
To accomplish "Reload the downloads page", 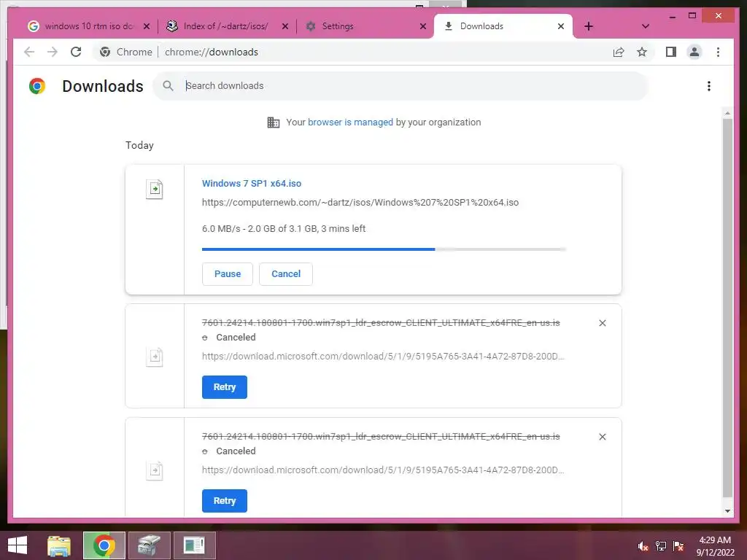I will pos(76,52).
